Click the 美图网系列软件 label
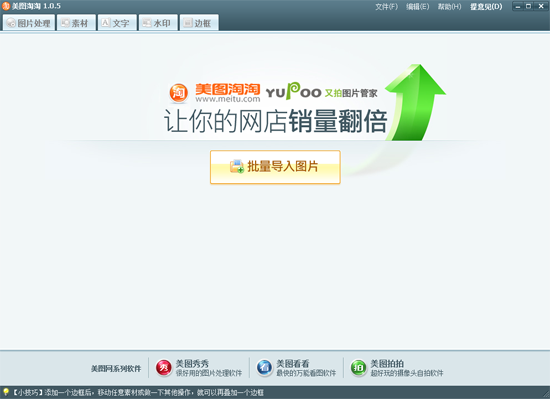Viewport: 550px width, 399px height. pyautogui.click(x=116, y=368)
